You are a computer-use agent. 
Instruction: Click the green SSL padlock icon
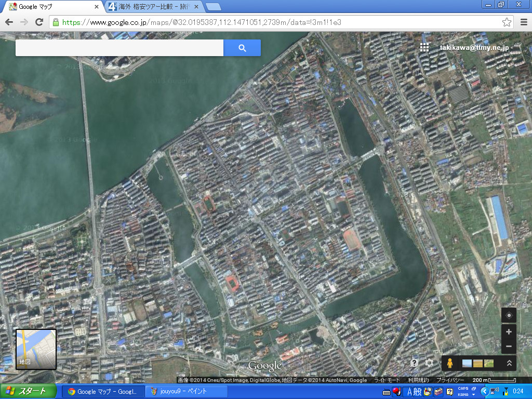click(x=56, y=22)
